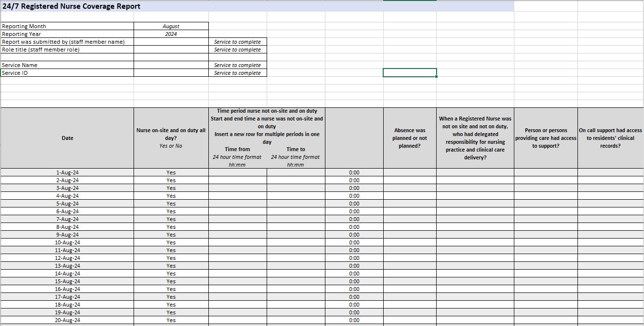Select the On call support had access header
644x326 pixels.
(x=610, y=138)
